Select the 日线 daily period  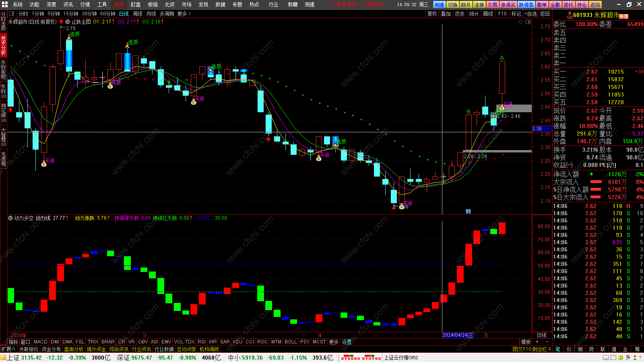(124, 14)
